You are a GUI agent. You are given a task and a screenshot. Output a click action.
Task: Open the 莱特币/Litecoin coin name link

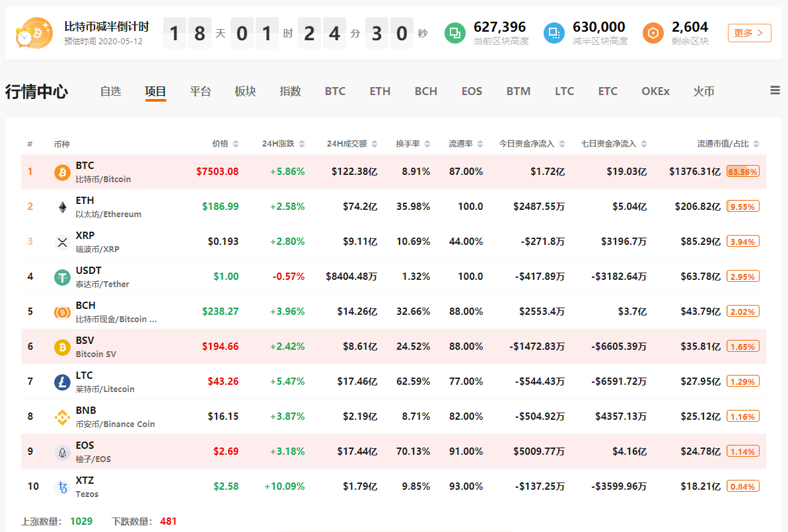click(105, 389)
